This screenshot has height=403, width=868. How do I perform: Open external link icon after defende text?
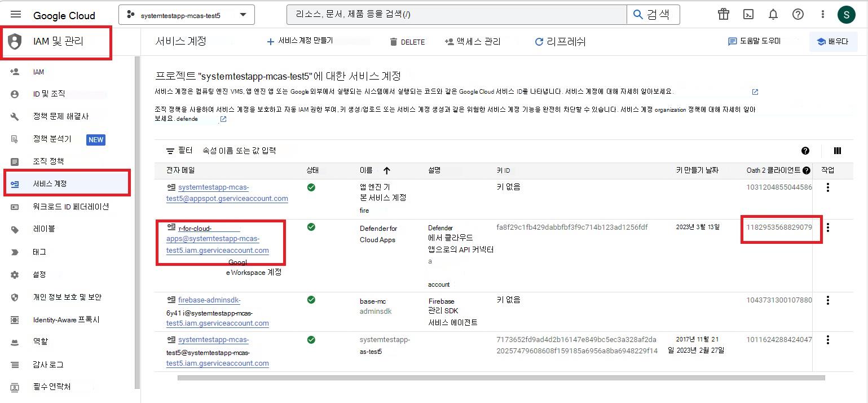pyautogui.click(x=223, y=119)
